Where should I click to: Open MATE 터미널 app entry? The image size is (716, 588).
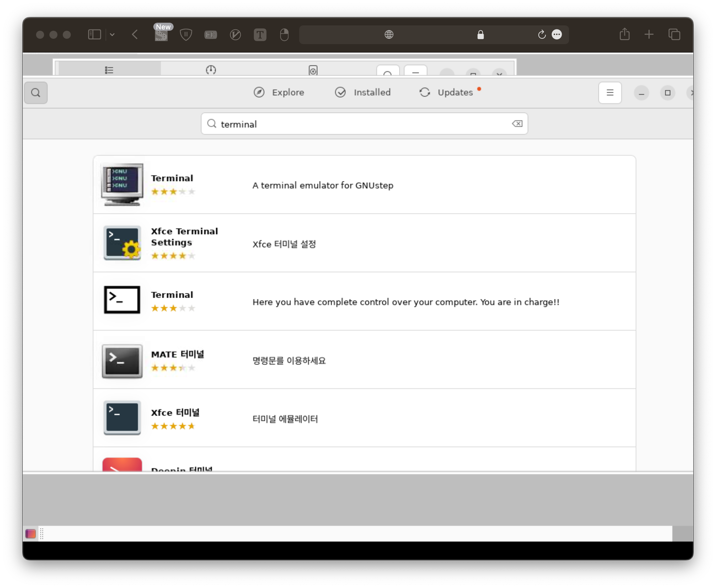(x=177, y=354)
